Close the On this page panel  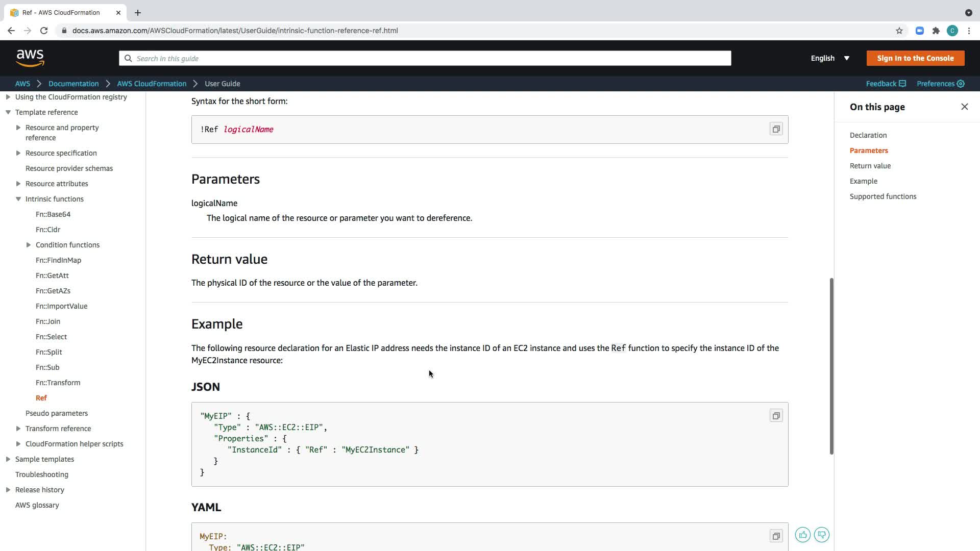964,107
